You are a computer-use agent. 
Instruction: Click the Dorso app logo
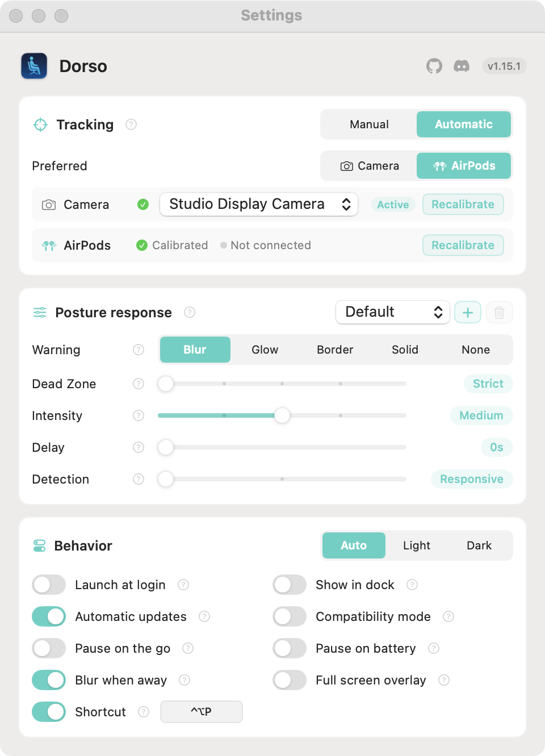click(34, 66)
